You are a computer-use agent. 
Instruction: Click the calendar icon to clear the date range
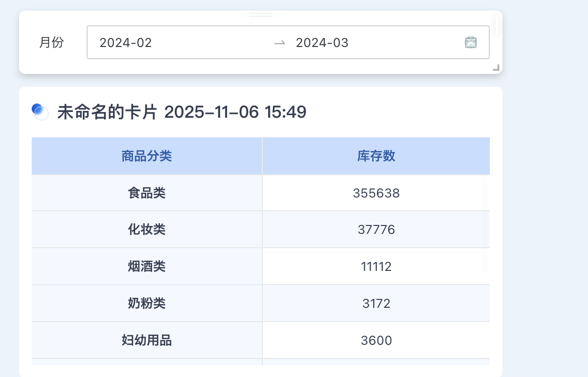471,42
